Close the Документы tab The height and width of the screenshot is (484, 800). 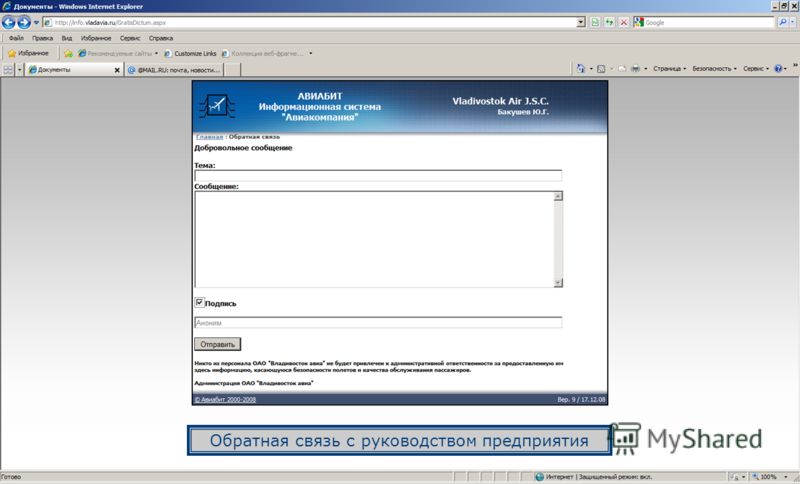(x=117, y=70)
